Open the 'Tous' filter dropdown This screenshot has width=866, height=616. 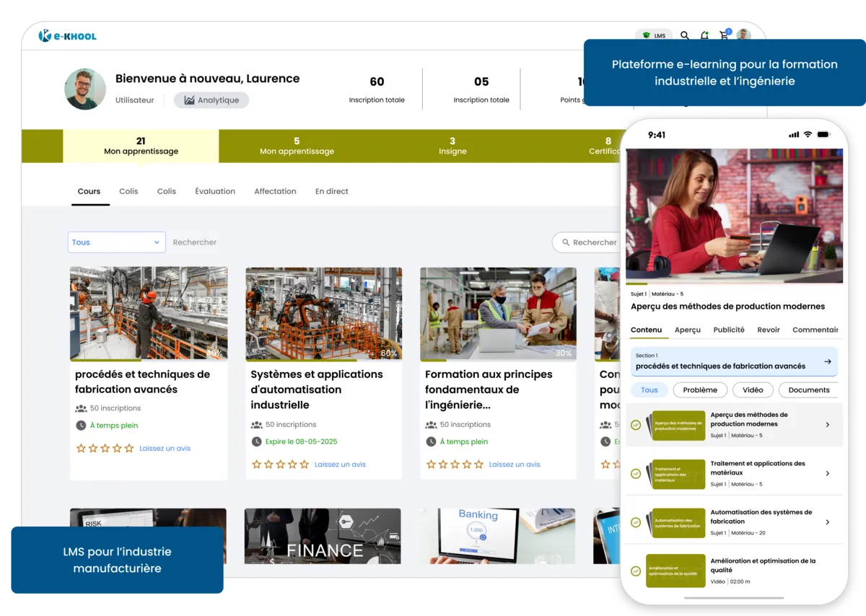[116, 242]
